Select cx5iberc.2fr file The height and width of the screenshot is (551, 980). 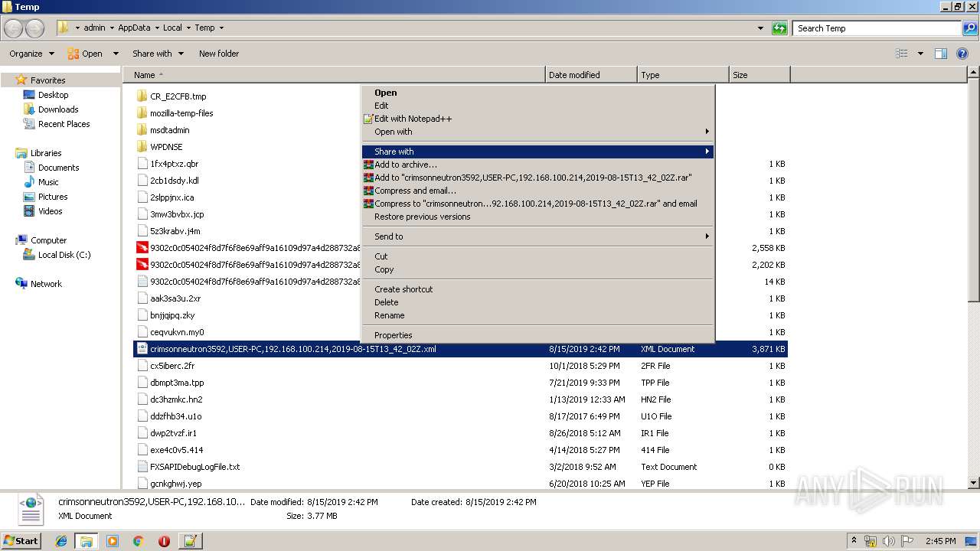coord(460,366)
